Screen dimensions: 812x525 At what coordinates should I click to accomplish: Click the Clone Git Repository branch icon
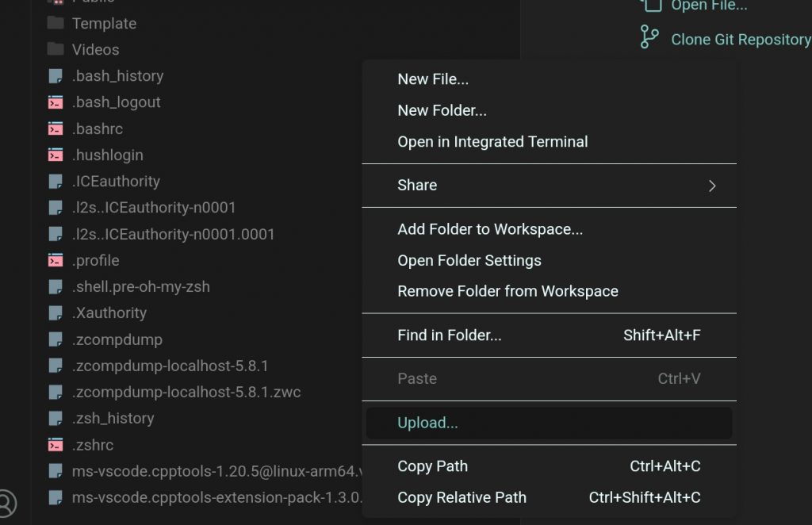(x=649, y=37)
